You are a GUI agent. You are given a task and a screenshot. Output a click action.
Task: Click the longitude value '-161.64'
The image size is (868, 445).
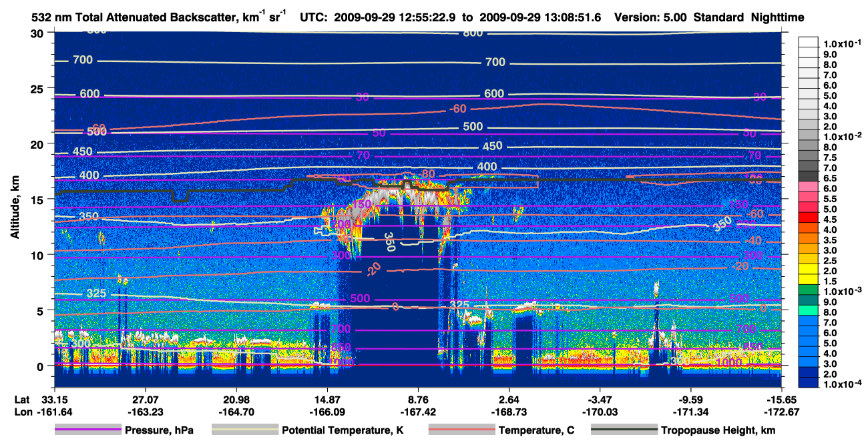[54, 412]
